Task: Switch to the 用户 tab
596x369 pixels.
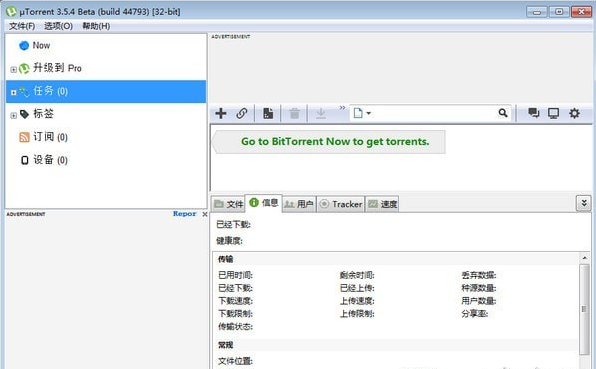Action: click(299, 204)
